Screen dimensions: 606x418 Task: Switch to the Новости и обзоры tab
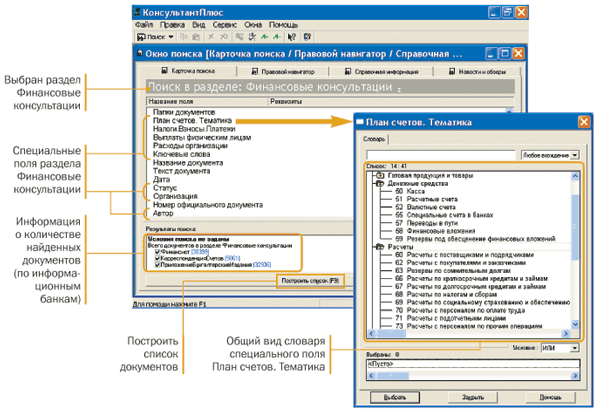477,72
